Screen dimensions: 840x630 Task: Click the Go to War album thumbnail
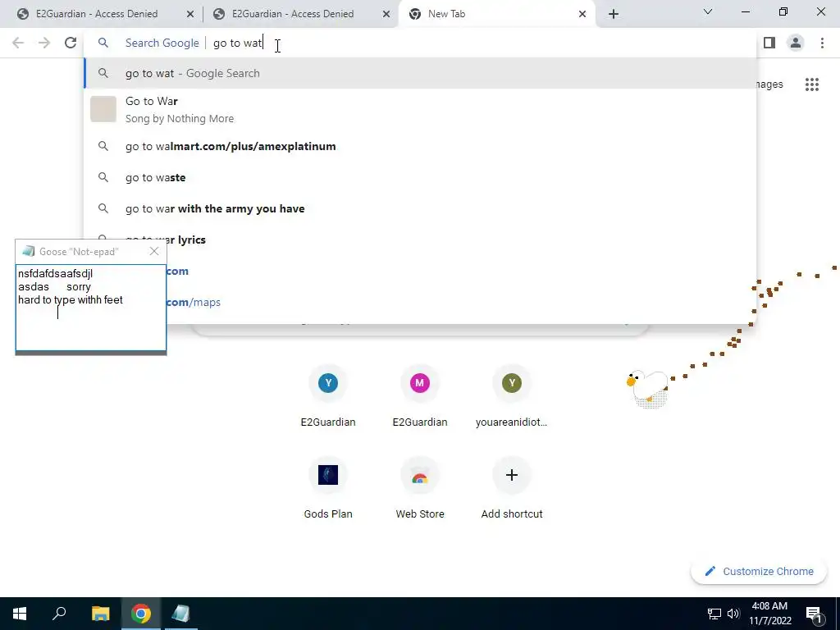point(103,109)
